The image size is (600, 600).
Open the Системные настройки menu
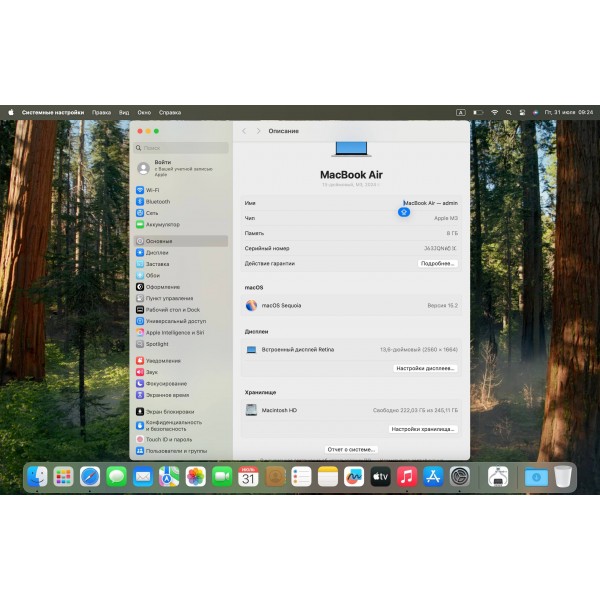[x=53, y=112]
